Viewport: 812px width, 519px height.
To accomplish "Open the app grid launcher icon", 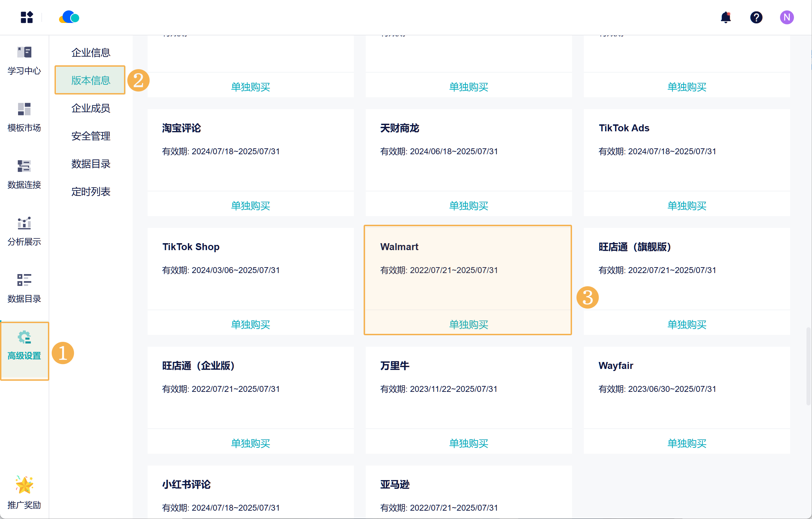I will [x=27, y=17].
